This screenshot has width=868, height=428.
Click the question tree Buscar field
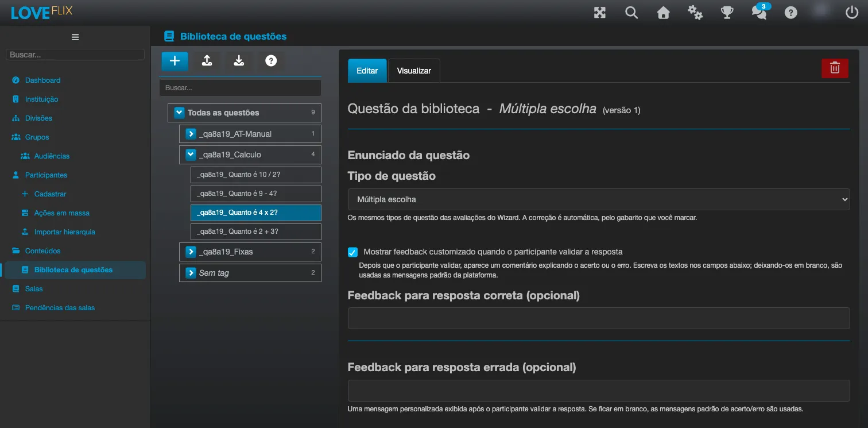pyautogui.click(x=240, y=88)
